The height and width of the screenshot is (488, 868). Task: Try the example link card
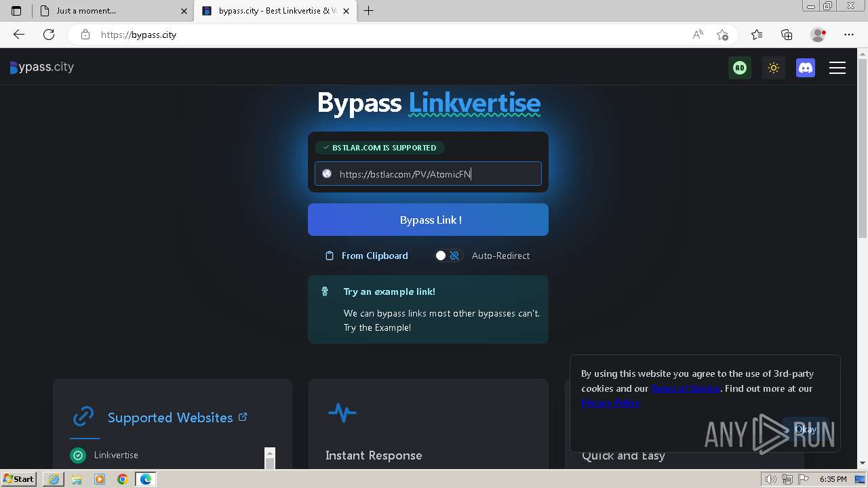pyautogui.click(x=428, y=309)
